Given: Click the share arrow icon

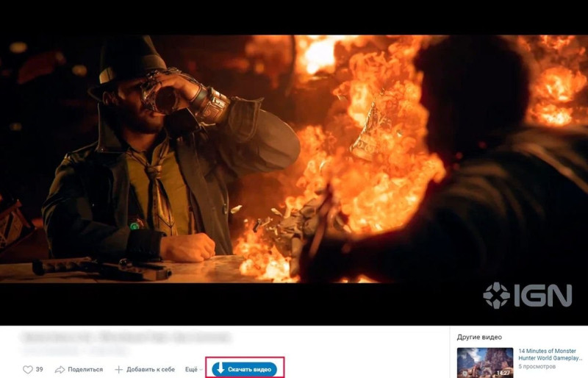Looking at the screenshot, I should click(x=60, y=370).
